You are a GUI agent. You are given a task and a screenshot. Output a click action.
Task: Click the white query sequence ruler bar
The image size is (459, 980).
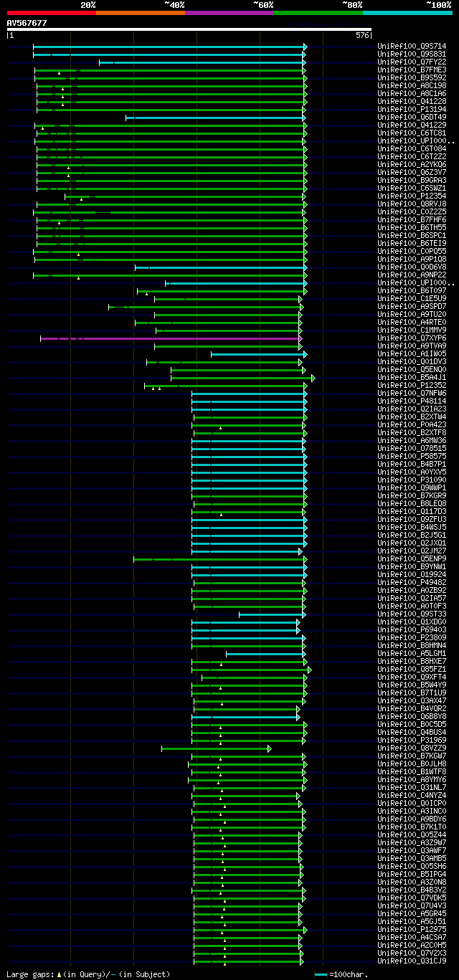coord(189,29)
